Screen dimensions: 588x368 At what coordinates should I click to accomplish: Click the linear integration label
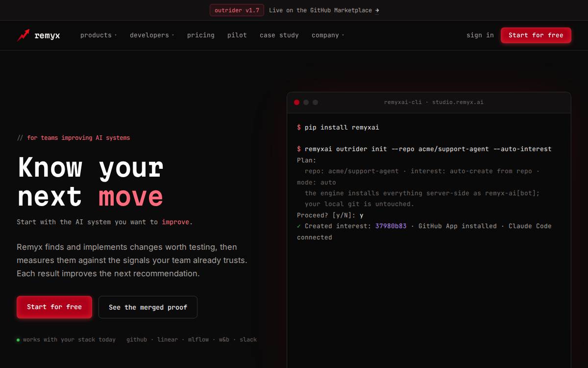[168, 340]
